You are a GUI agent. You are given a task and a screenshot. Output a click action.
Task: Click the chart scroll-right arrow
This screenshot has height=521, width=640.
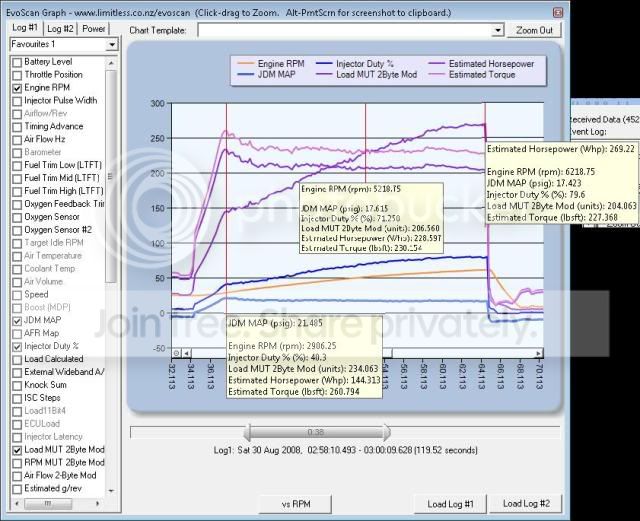pos(539,353)
